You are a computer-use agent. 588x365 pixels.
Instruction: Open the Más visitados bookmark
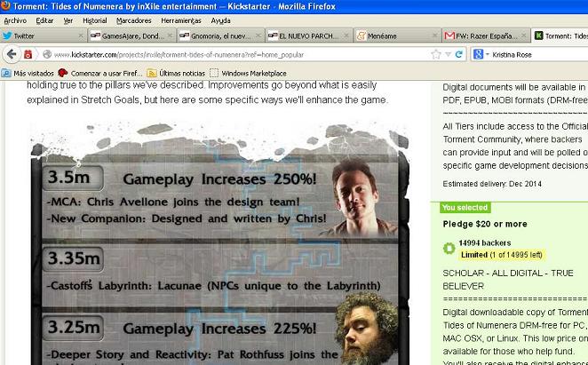click(28, 73)
